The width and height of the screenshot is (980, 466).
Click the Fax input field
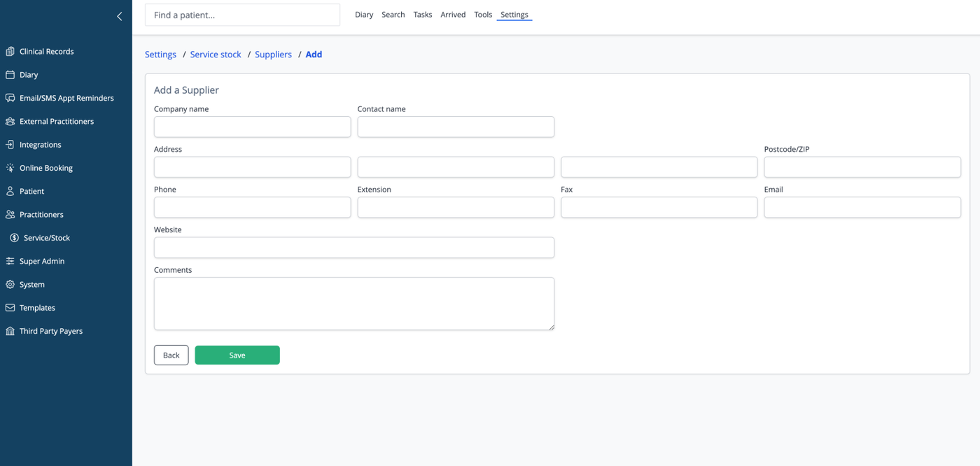659,207
